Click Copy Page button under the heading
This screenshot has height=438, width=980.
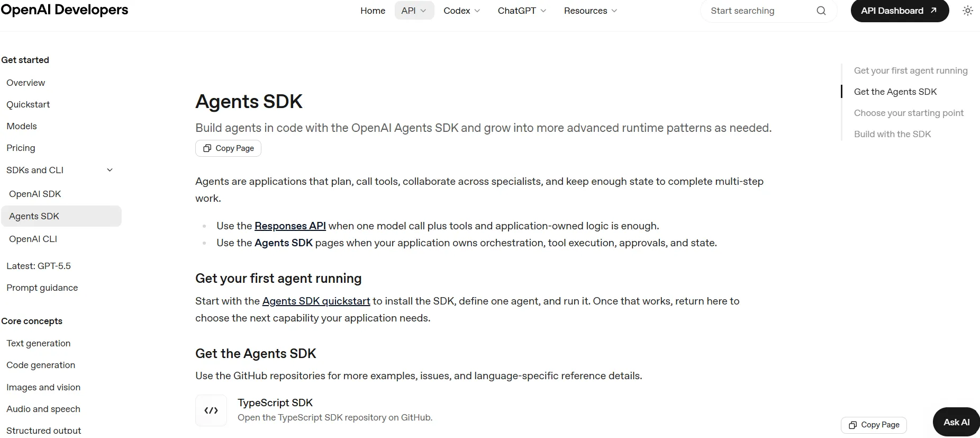(x=229, y=148)
